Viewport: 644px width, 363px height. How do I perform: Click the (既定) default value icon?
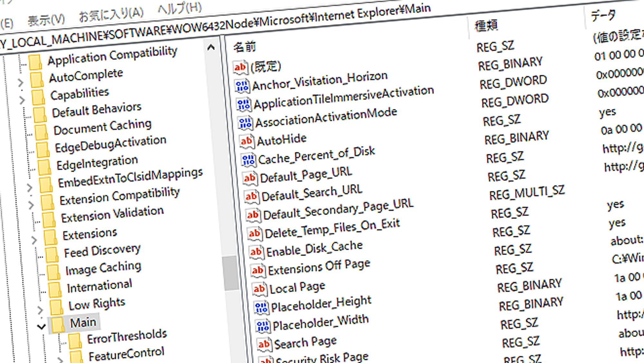click(240, 67)
